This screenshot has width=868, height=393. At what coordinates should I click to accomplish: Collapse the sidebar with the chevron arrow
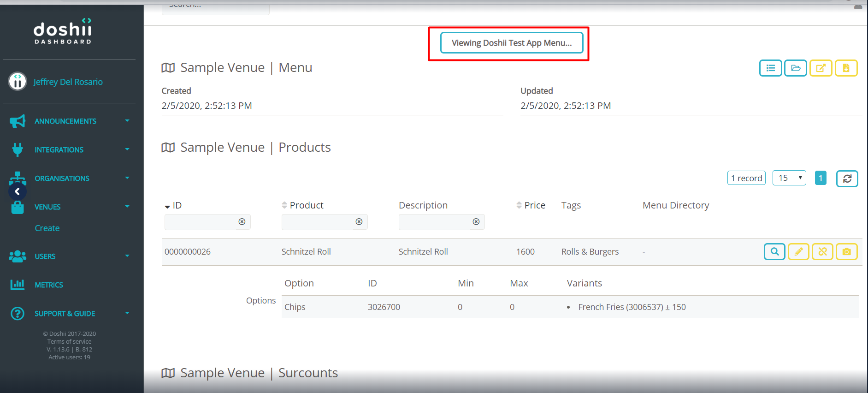(x=17, y=191)
